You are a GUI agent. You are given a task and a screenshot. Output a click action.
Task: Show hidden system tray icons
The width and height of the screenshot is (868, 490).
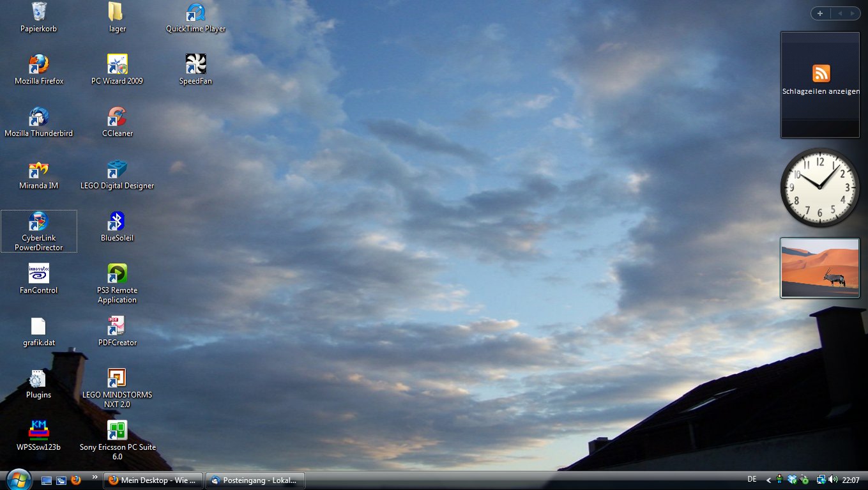768,480
